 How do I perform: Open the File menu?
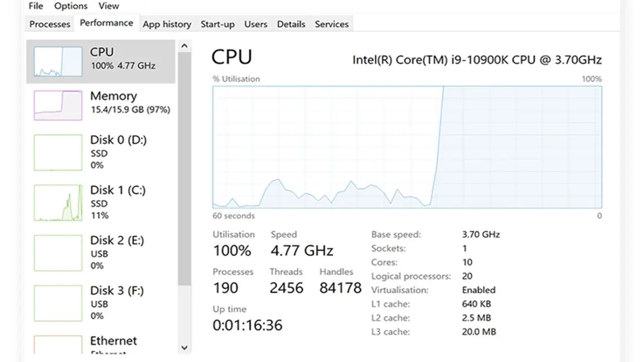pyautogui.click(x=35, y=6)
